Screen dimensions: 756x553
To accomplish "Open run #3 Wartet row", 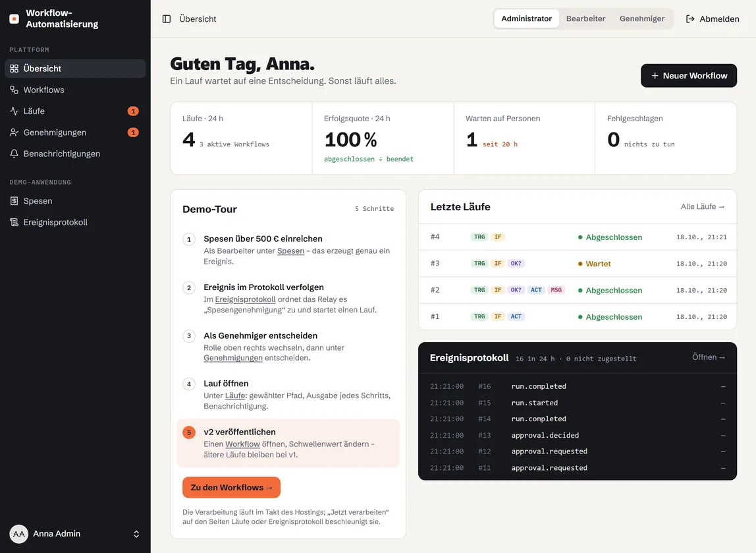I will (x=578, y=264).
